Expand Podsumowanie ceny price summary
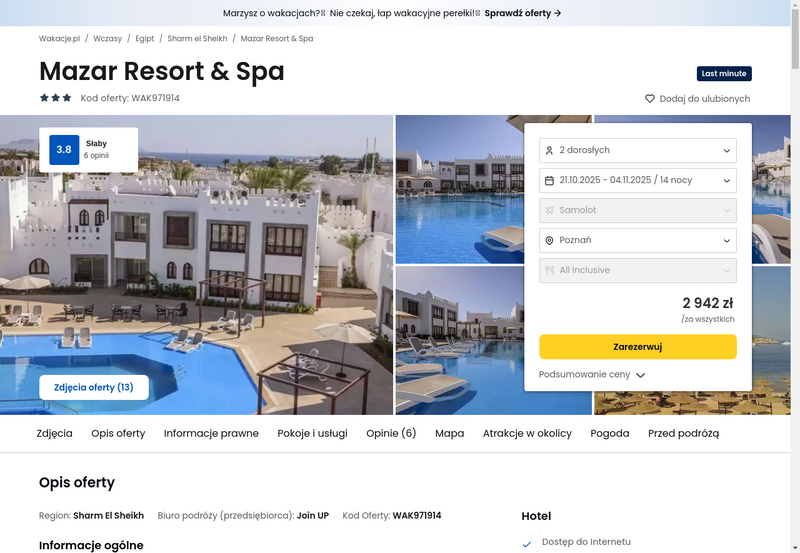The image size is (800, 553). [x=592, y=374]
